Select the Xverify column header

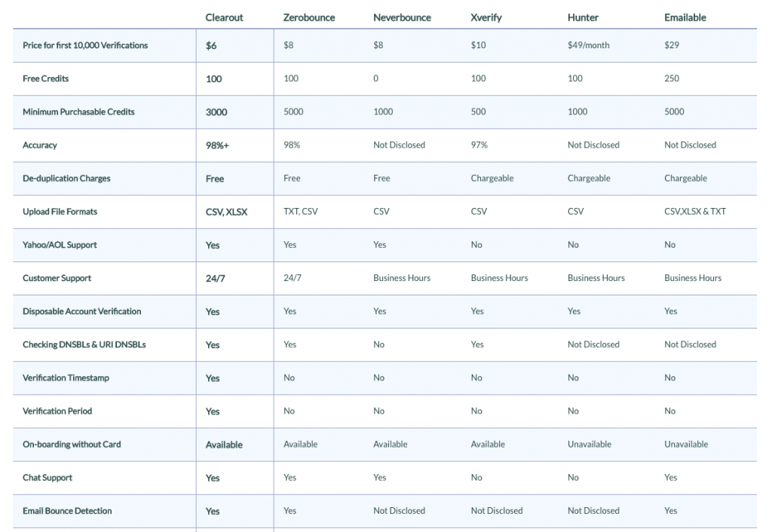tap(486, 18)
